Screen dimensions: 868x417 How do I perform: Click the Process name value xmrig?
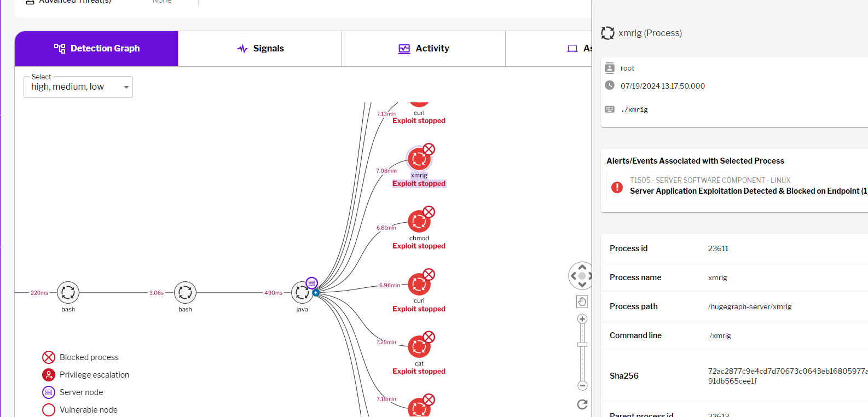(717, 277)
